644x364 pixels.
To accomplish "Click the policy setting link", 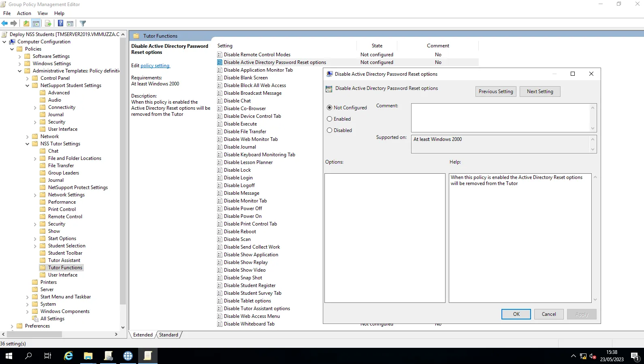I will [155, 66].
